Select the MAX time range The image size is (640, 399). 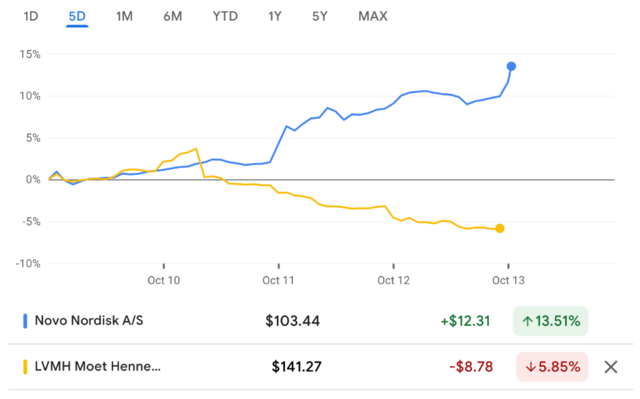(x=373, y=16)
